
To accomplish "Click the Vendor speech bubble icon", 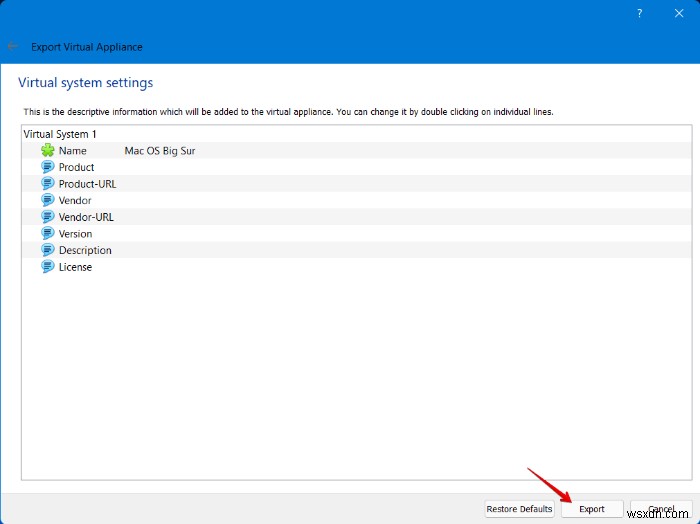I will 48,200.
